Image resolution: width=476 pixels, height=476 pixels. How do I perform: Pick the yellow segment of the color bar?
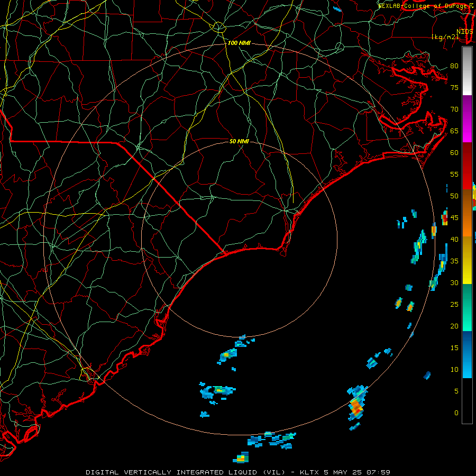467,260
